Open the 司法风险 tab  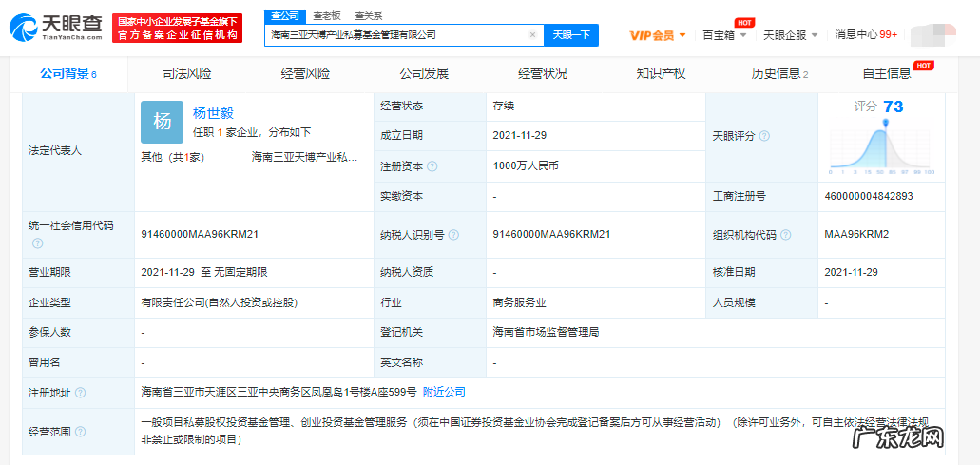coord(187,74)
